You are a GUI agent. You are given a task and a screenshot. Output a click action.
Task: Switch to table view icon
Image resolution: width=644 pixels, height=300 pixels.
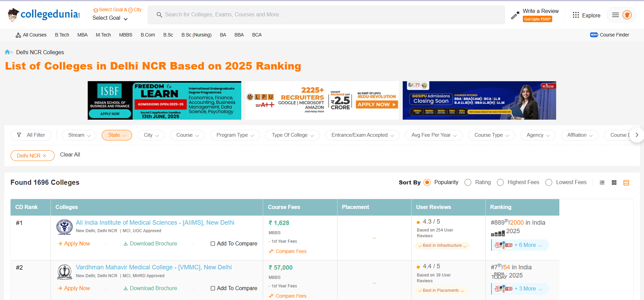626,183
